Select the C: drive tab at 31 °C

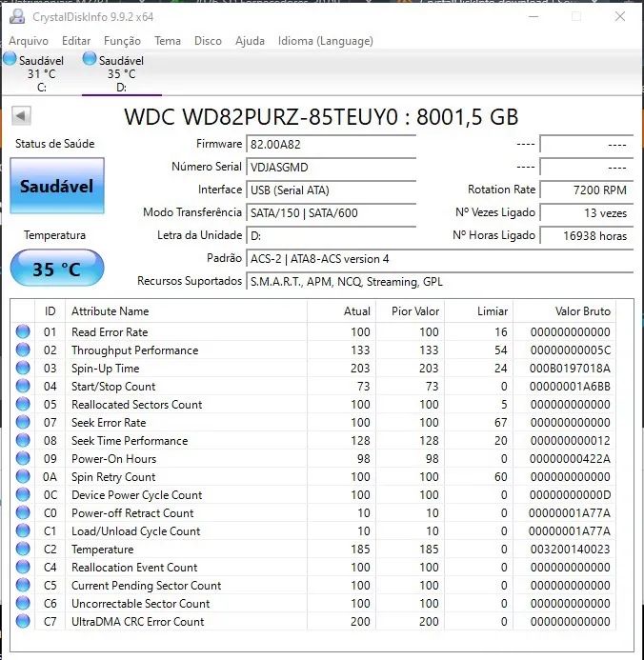tap(41, 73)
